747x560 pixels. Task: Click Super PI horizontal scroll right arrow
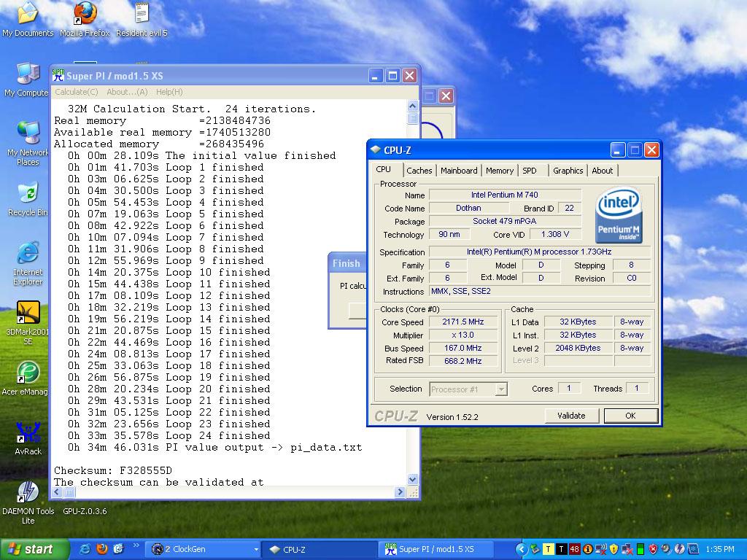click(x=400, y=492)
